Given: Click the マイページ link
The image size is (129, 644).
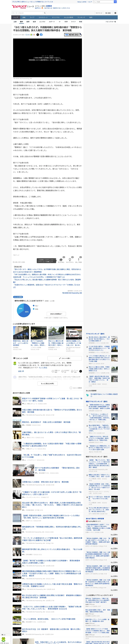Looking at the screenshot, I should (99, 13).
